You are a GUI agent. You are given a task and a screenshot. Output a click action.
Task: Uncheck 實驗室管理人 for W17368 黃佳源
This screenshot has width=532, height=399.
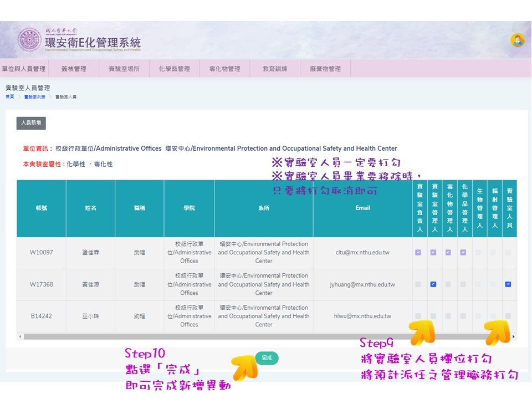pyautogui.click(x=433, y=284)
